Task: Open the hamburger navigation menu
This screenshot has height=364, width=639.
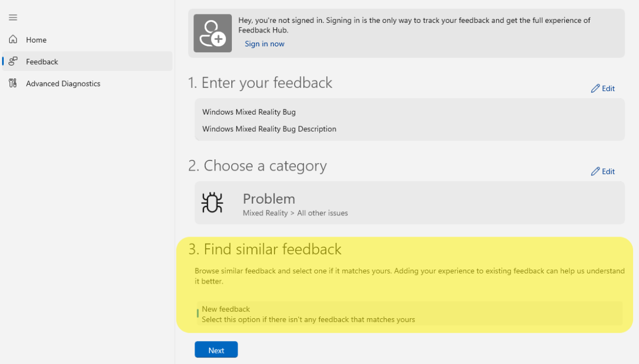Action: point(13,18)
